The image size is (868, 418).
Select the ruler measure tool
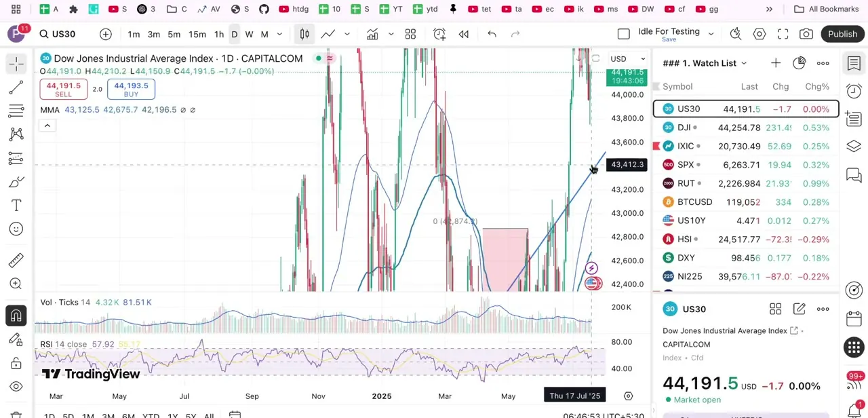pos(16,261)
